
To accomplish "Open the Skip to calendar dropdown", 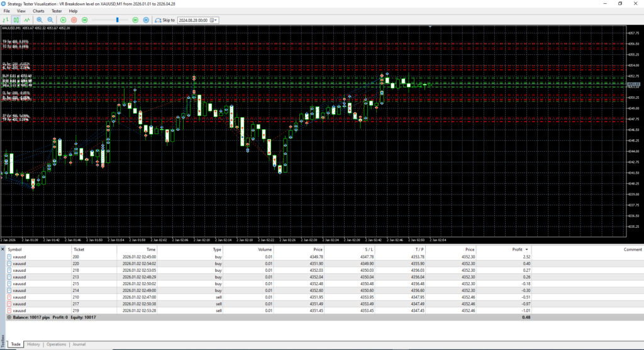I will click(214, 20).
